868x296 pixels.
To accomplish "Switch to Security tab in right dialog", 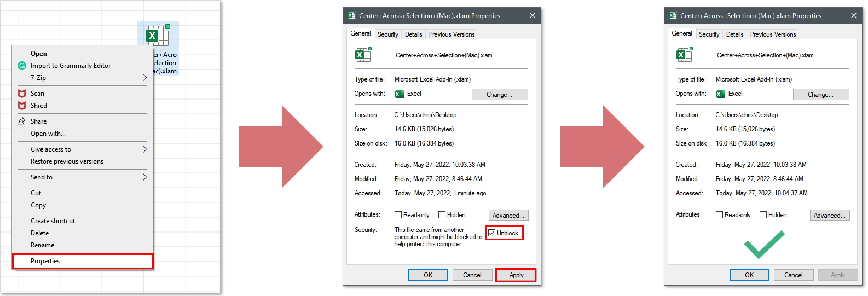I will tap(709, 34).
